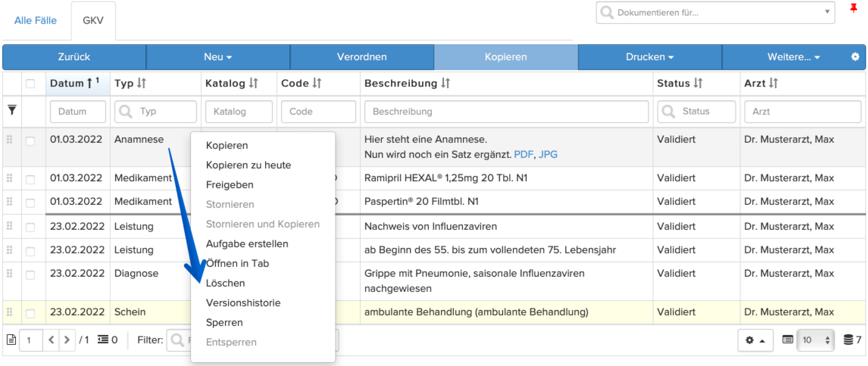Change rows per page value 10

tap(816, 340)
